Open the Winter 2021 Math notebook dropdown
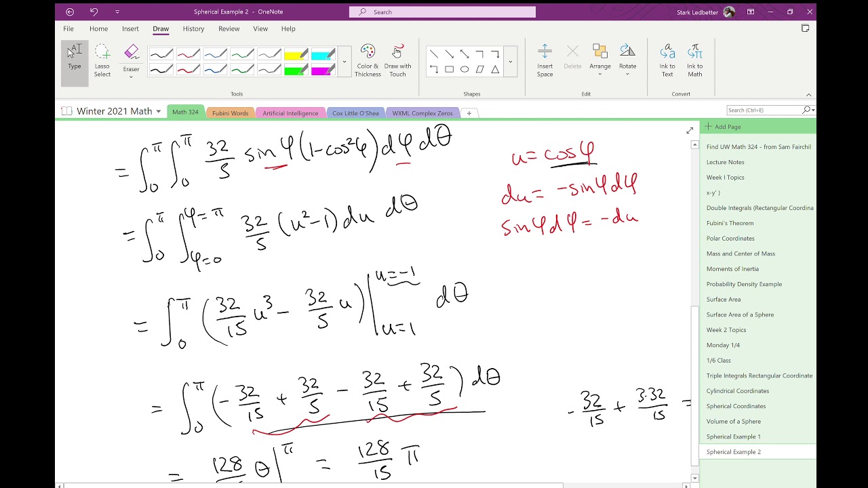868x488 pixels. [x=159, y=111]
